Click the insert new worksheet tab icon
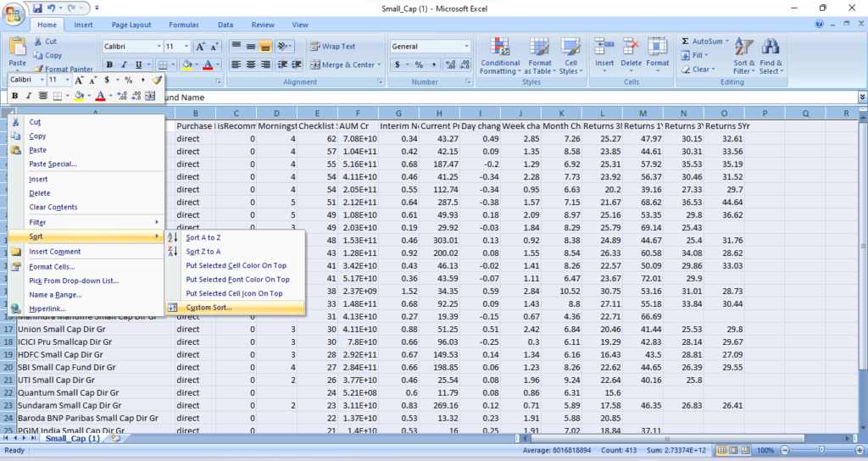Viewport: 868px width, 461px height. pyautogui.click(x=115, y=438)
